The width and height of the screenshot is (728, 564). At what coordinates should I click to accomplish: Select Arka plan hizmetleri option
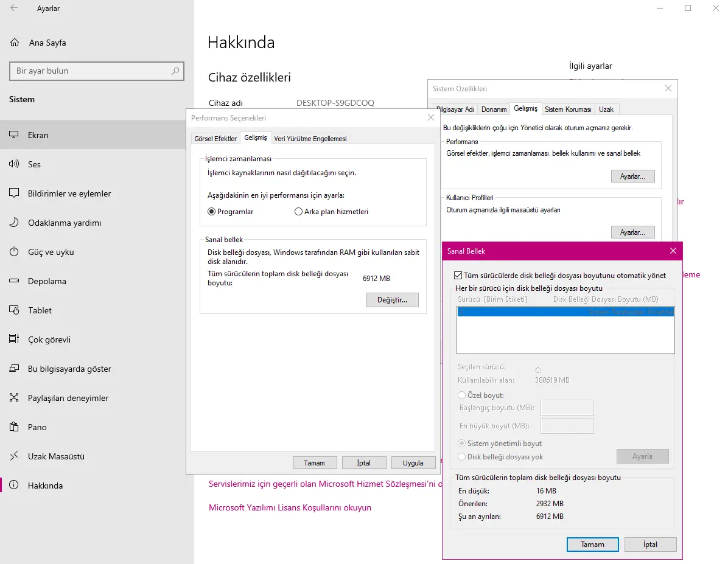(x=298, y=212)
